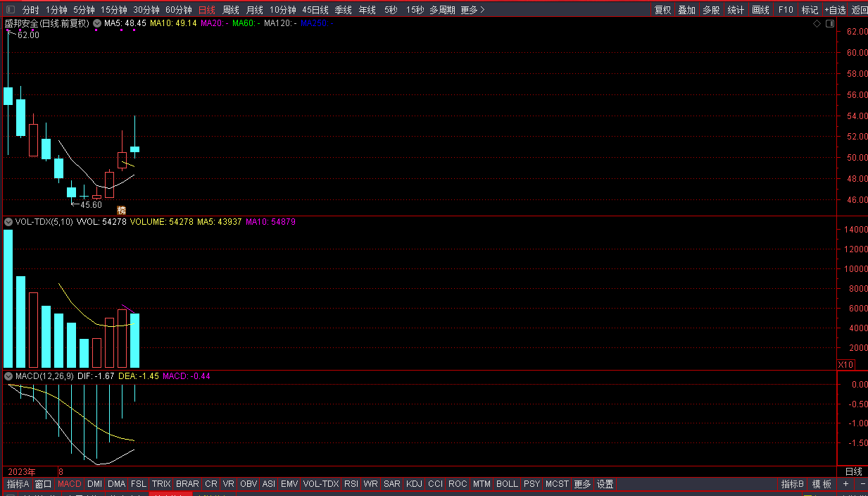The width and height of the screenshot is (868, 496).
Task: Click the F10 company info button
Action: tap(786, 10)
